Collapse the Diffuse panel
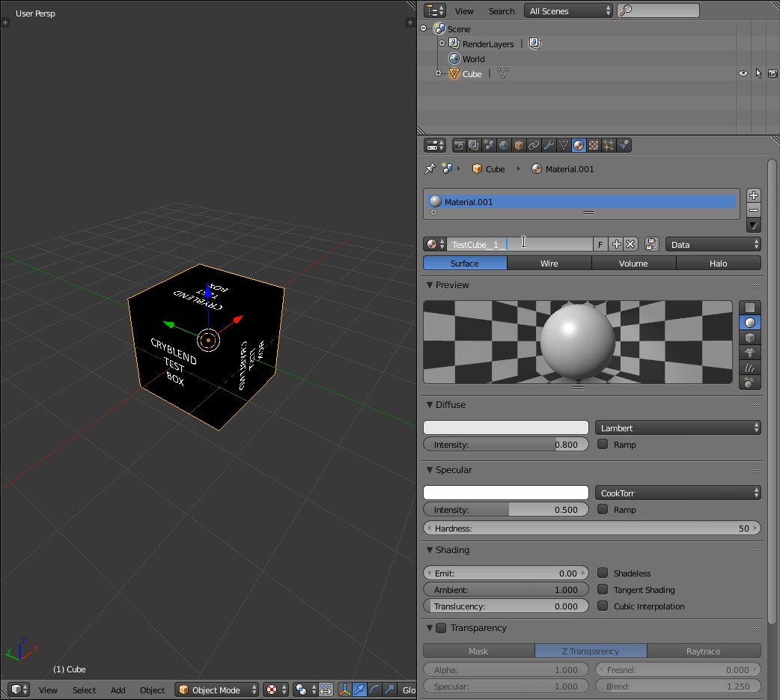 pyautogui.click(x=429, y=405)
